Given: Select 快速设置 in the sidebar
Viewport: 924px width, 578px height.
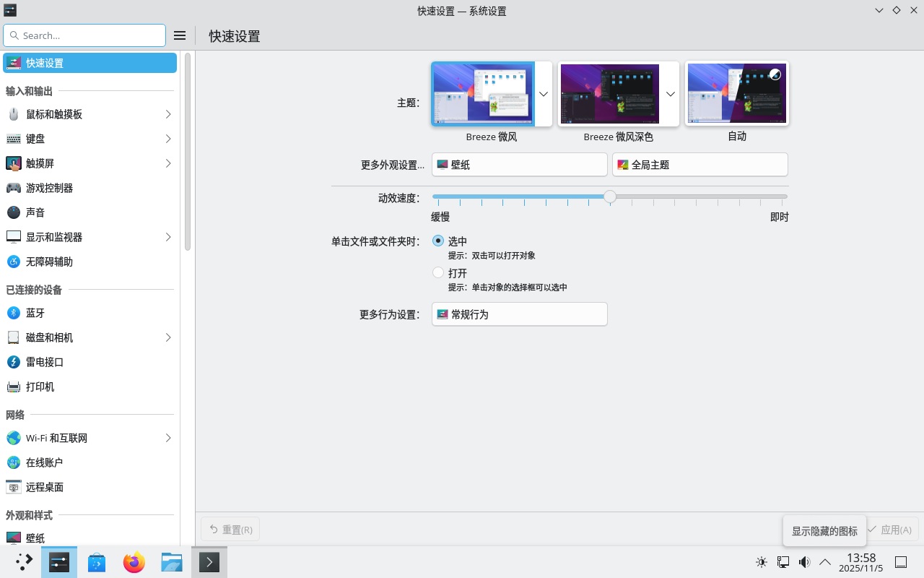Looking at the screenshot, I should pos(43,63).
